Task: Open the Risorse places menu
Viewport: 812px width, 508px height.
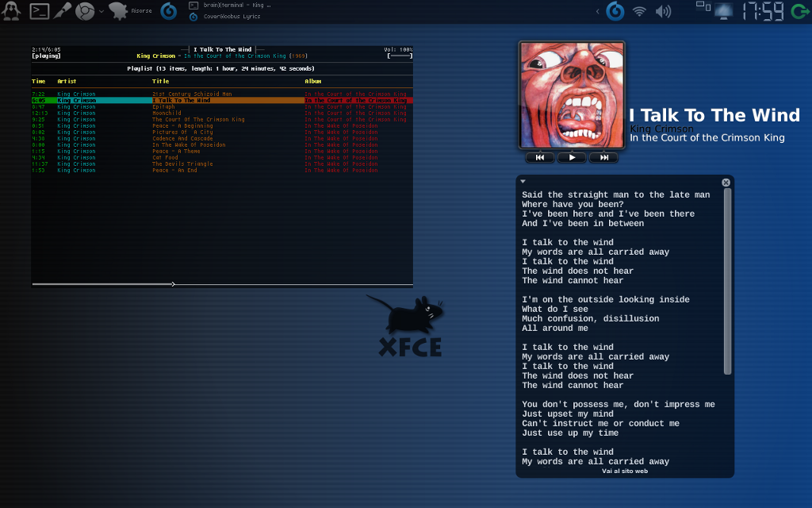Action: pos(130,11)
